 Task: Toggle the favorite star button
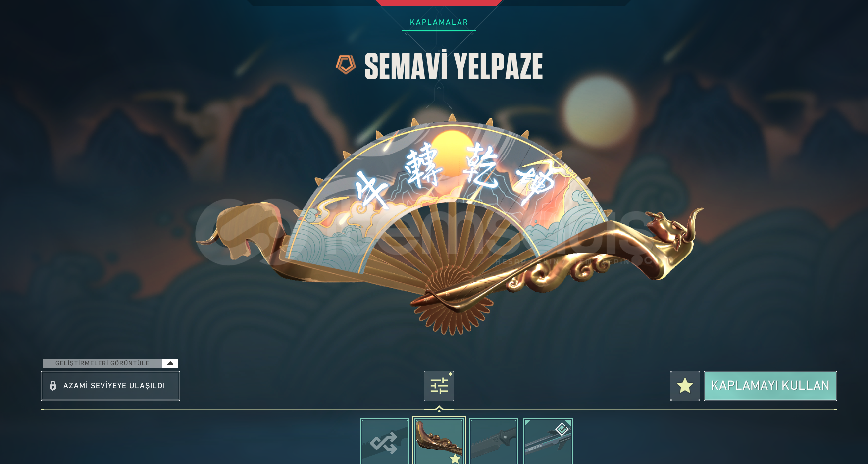pyautogui.click(x=685, y=385)
